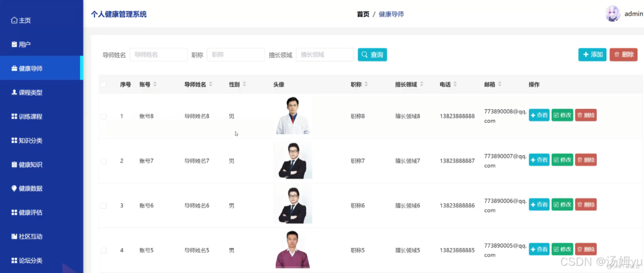
Task: Open 社区互动 sidebar item
Action: (x=41, y=236)
